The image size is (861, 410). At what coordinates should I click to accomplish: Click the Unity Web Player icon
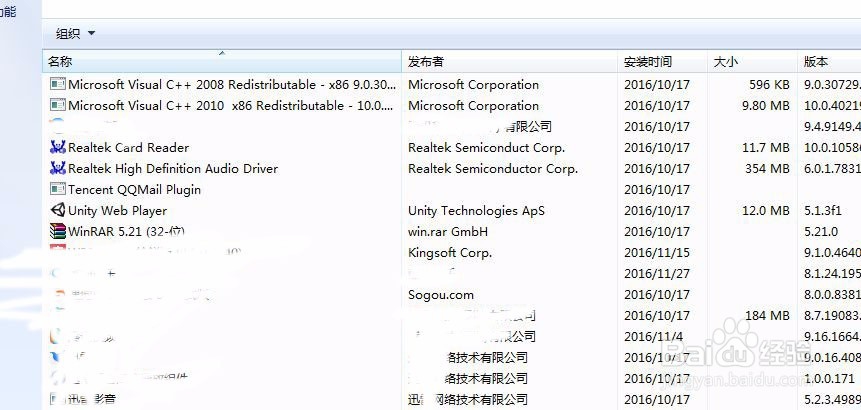(x=58, y=210)
